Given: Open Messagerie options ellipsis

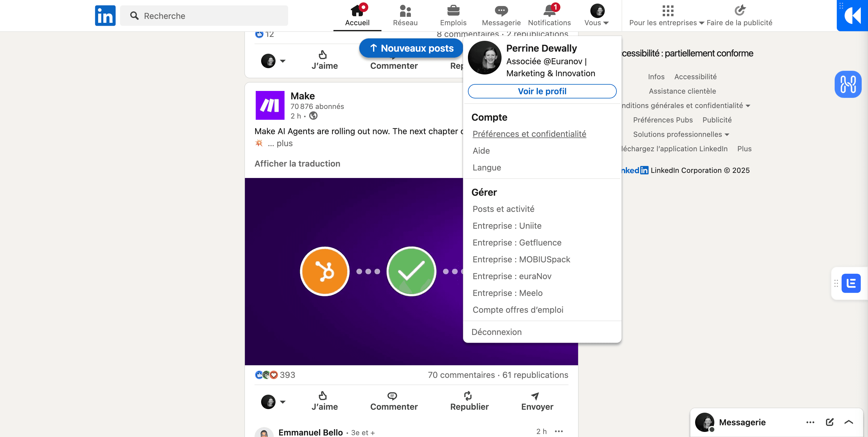Looking at the screenshot, I should (x=810, y=422).
